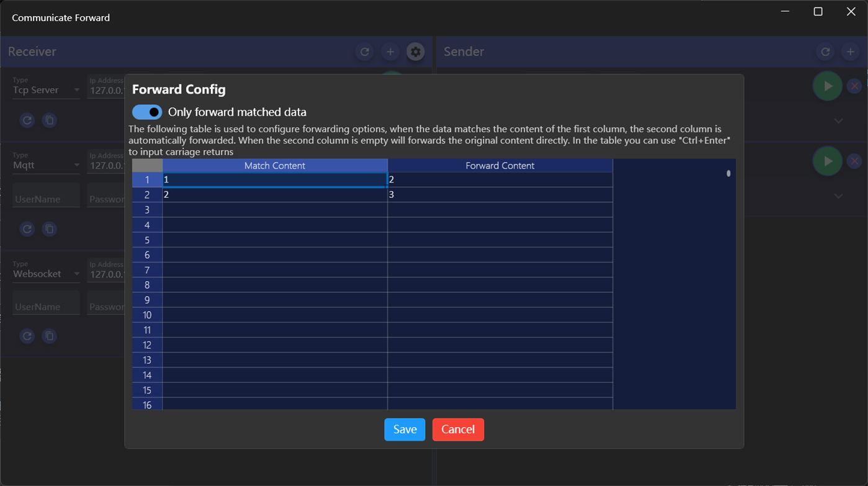Expand second sender details chevron
868x486 pixels.
[838, 196]
